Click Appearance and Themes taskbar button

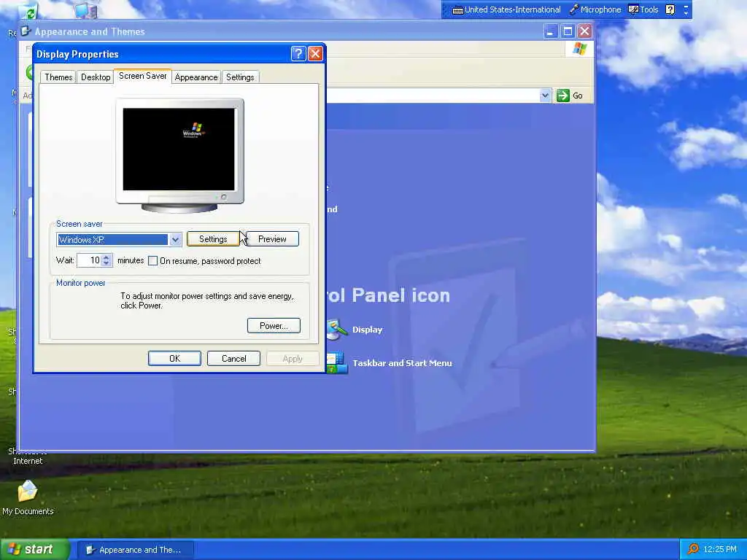pos(135,550)
